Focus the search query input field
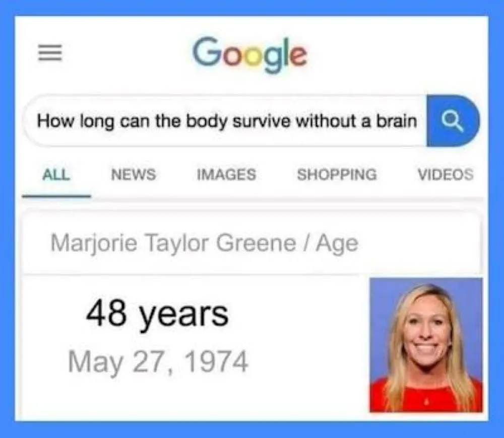Viewport: 504px width, 438px height. 225,121
